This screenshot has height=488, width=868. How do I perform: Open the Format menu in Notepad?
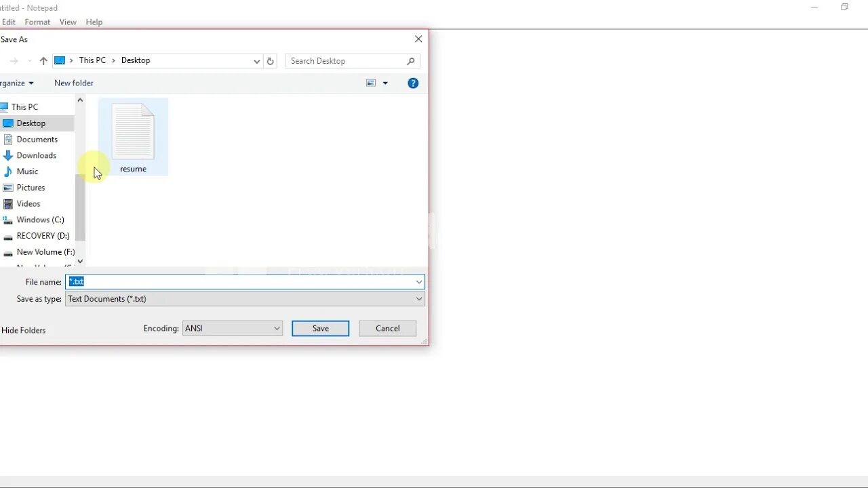pyautogui.click(x=37, y=22)
